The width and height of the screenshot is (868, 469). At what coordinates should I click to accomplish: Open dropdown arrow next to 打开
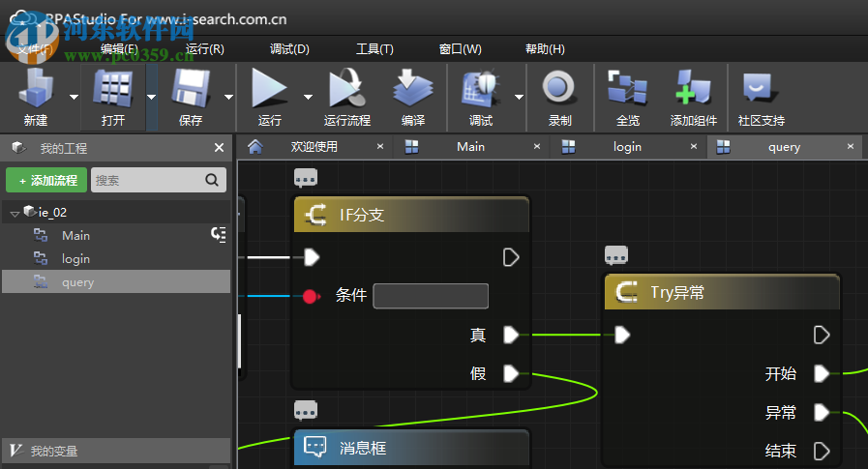click(x=151, y=97)
